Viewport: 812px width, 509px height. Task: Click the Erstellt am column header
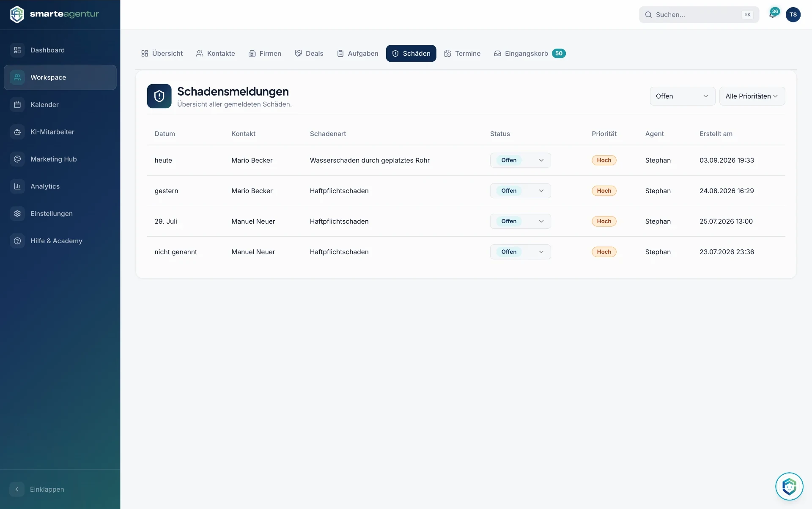(x=716, y=134)
